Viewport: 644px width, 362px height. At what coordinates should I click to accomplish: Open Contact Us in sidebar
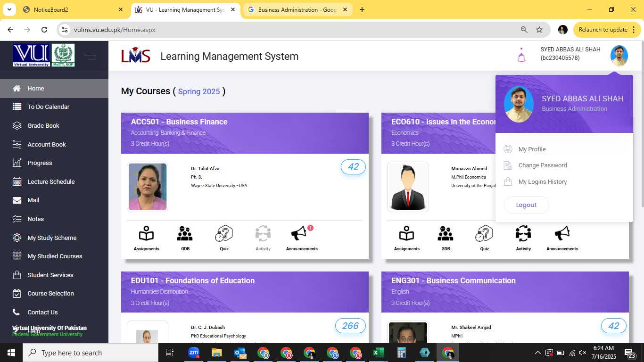54,312
